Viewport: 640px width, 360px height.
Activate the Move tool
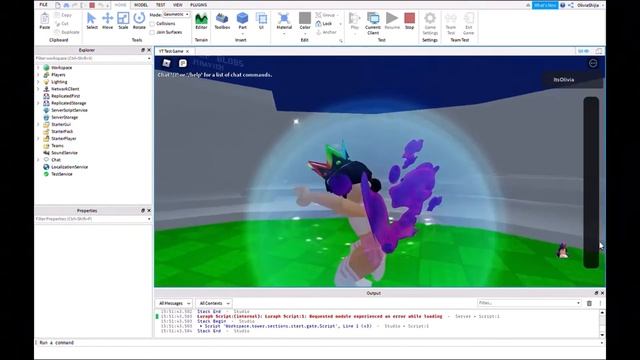click(x=107, y=21)
